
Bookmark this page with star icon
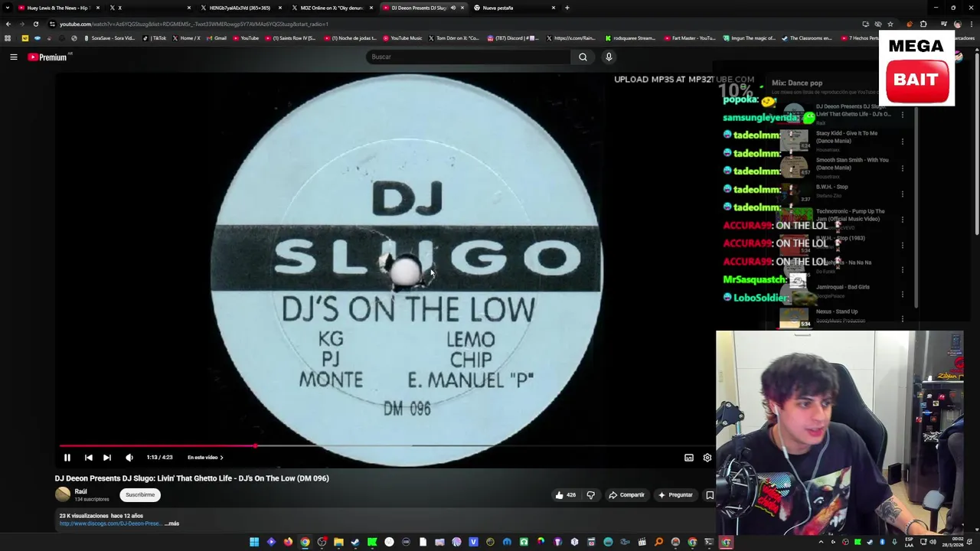890,24
